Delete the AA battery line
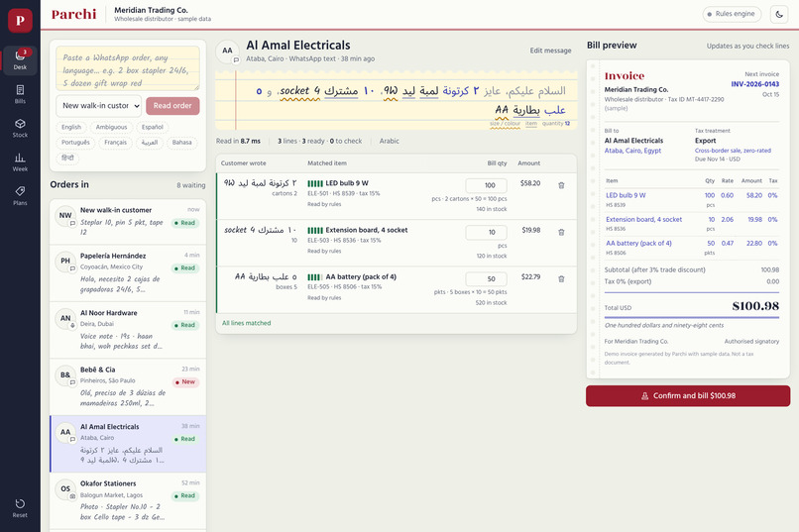799x532 pixels. coord(561,279)
